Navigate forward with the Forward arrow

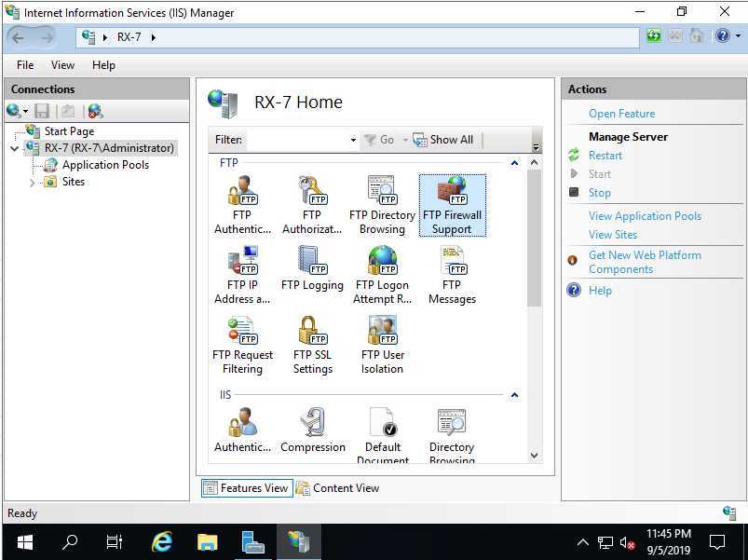(x=47, y=37)
